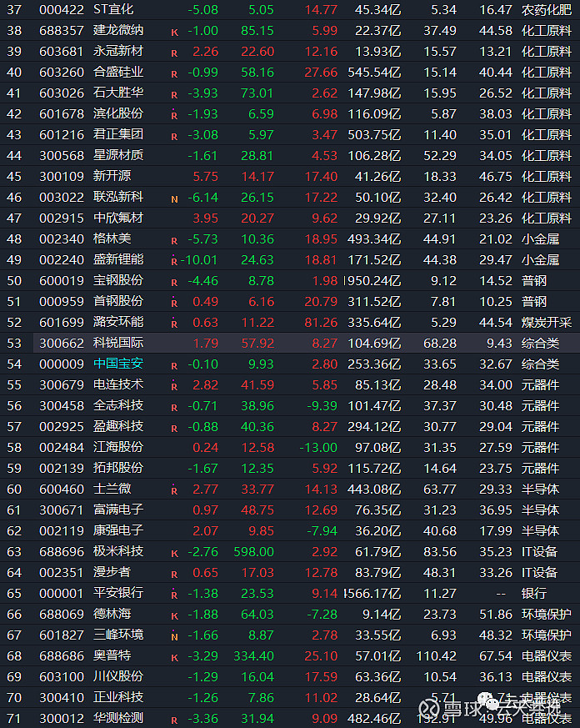Select stock name 平安银行
Image resolution: width=580 pixels, height=728 pixels.
[118, 593]
